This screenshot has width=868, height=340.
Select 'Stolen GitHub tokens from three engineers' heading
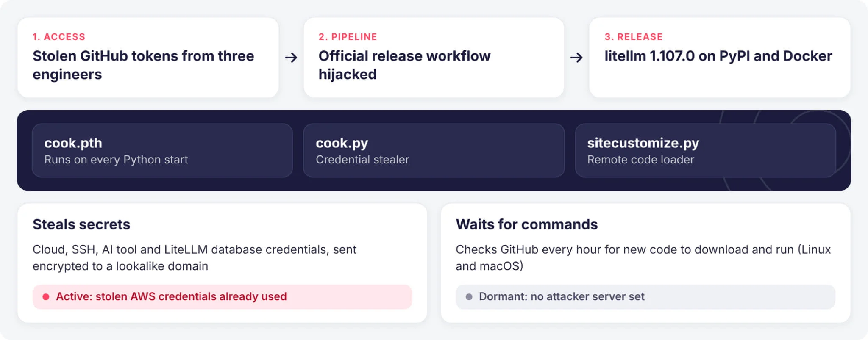point(143,65)
